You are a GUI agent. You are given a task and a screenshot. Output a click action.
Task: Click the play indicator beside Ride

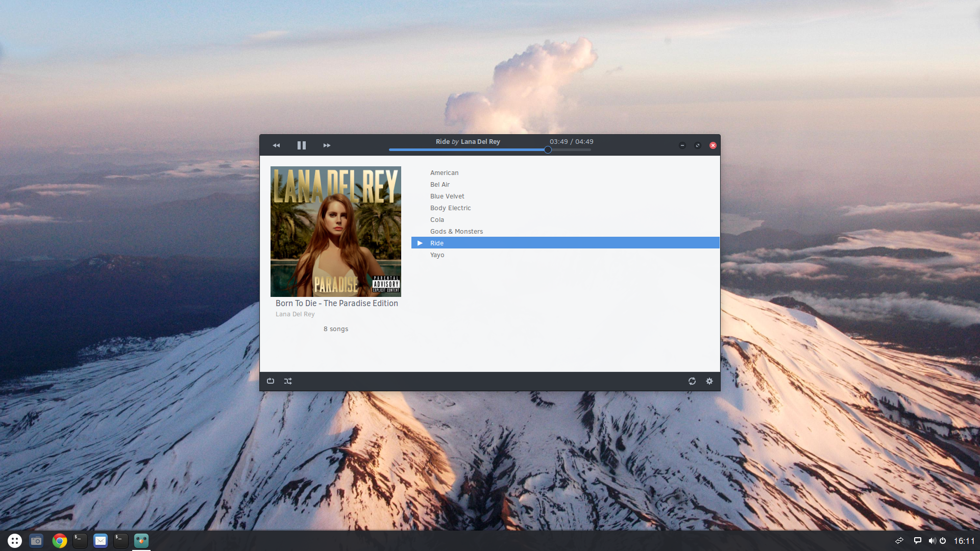420,243
